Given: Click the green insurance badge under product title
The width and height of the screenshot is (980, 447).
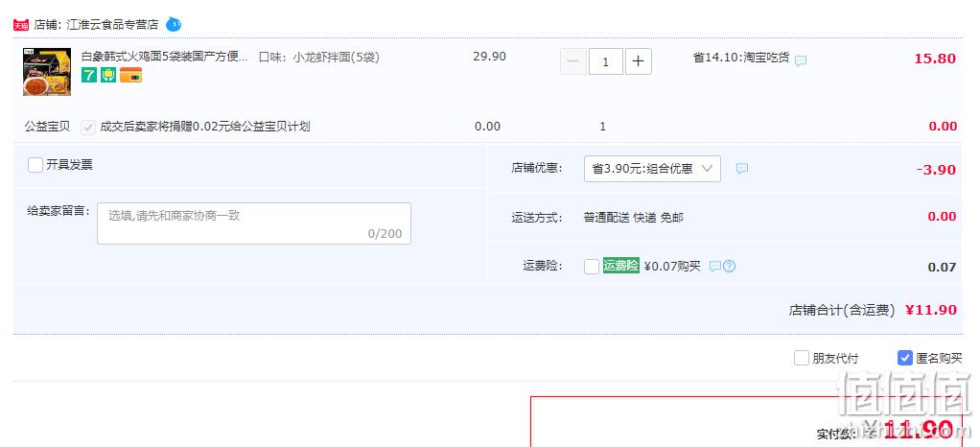Looking at the screenshot, I should coord(108,75).
